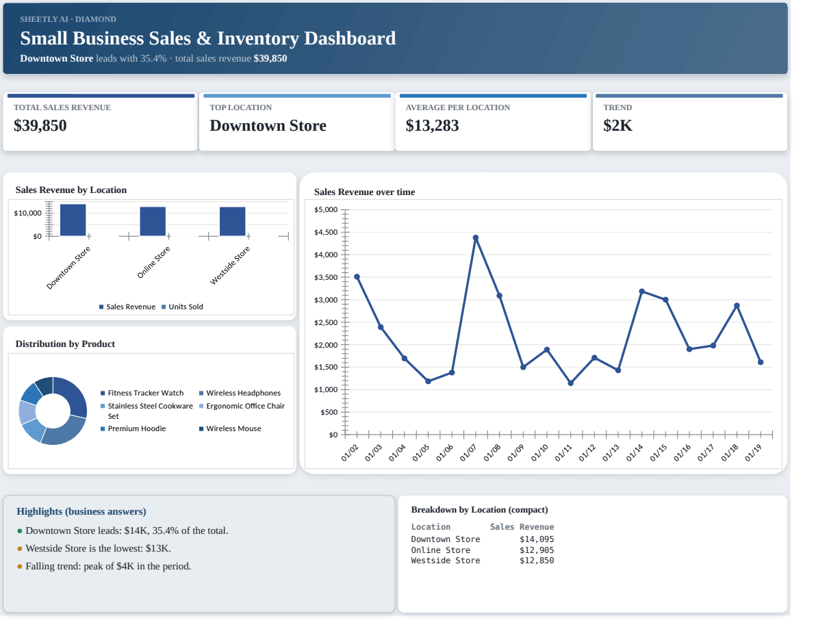Viewport: 840px width, 631px height.
Task: Click the "Sales Revenue over time" chart title
Action: (364, 192)
